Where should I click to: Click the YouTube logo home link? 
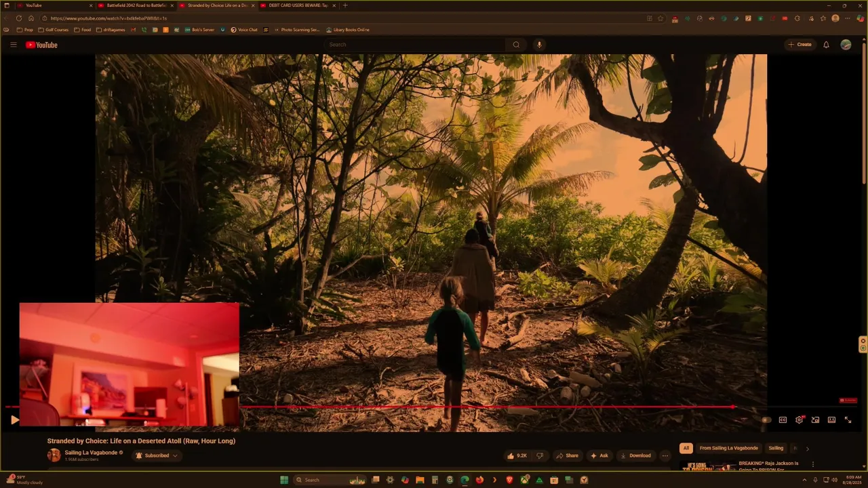tap(41, 45)
